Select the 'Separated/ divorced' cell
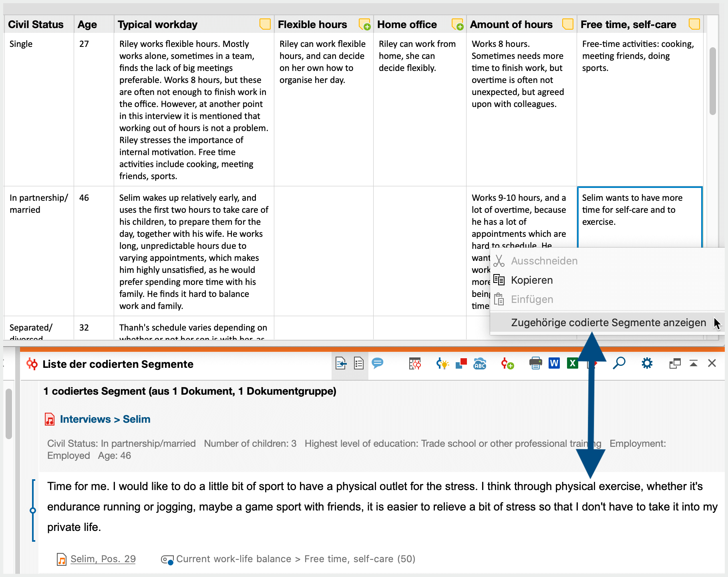Viewport: 728px width, 577px height. 39,328
